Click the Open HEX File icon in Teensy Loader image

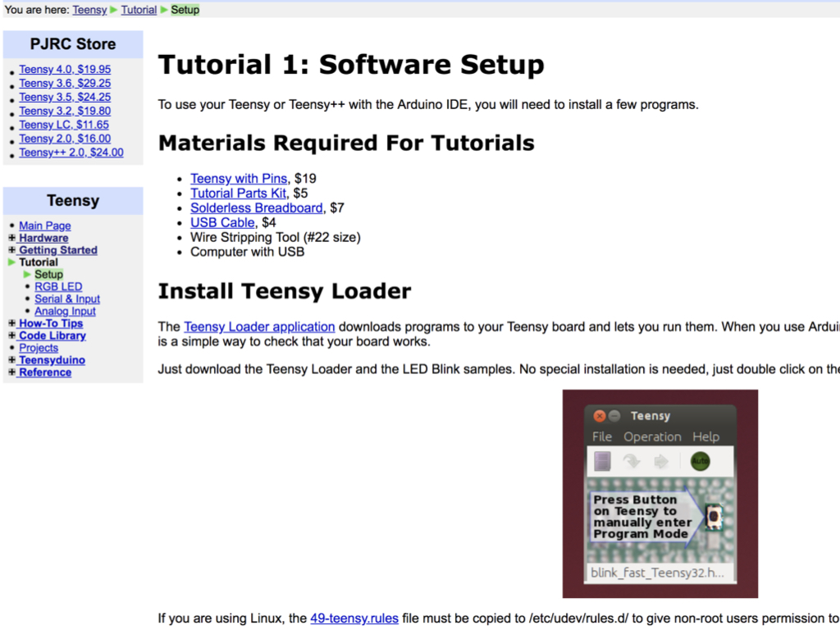pyautogui.click(x=602, y=461)
